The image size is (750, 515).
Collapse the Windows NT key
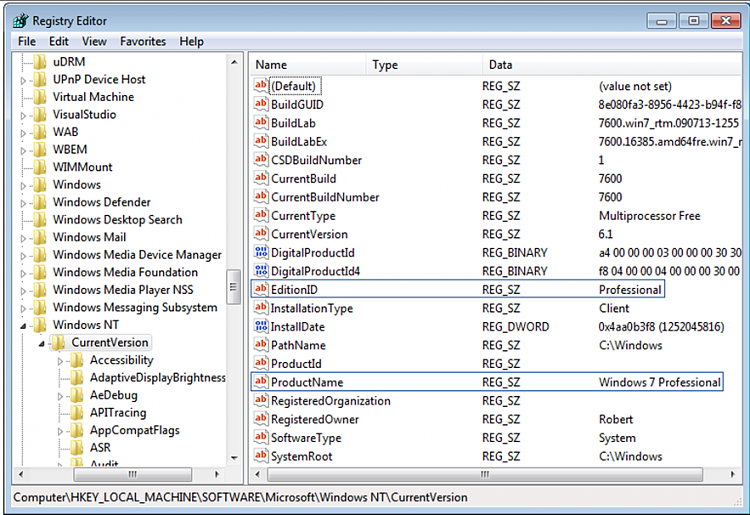(23, 326)
